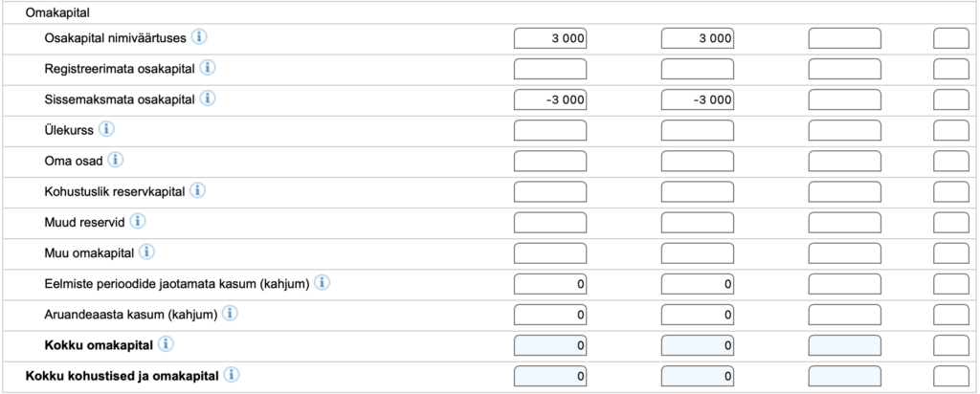Image resolution: width=980 pixels, height=394 pixels.
Task: Select the third-column Oma osad field
Action: 845,161
